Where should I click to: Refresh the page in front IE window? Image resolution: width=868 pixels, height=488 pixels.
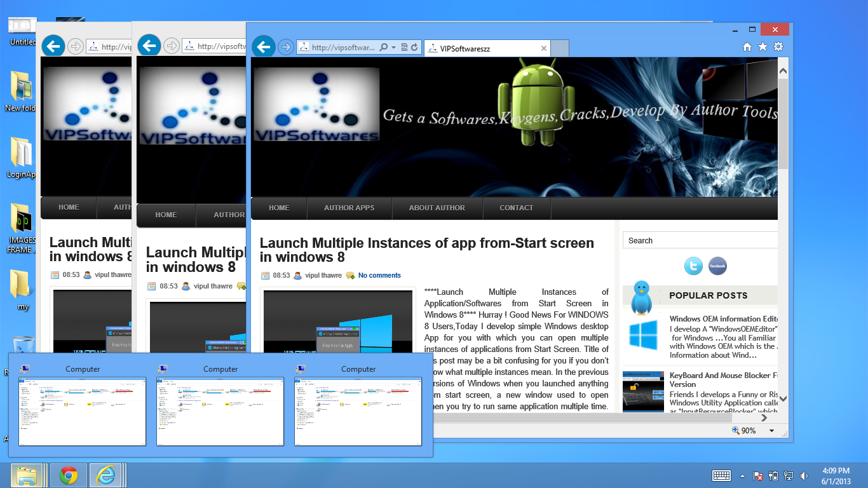click(414, 48)
